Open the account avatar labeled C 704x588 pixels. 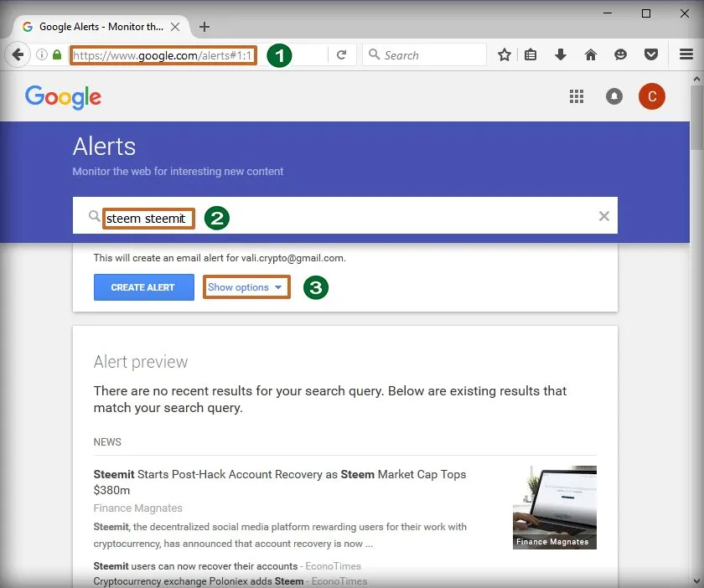click(651, 96)
